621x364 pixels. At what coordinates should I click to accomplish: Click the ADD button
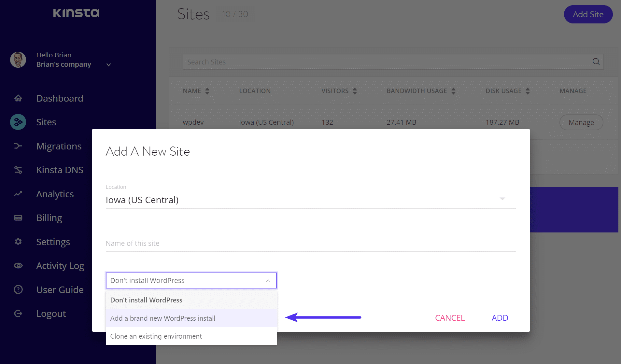[x=500, y=318]
